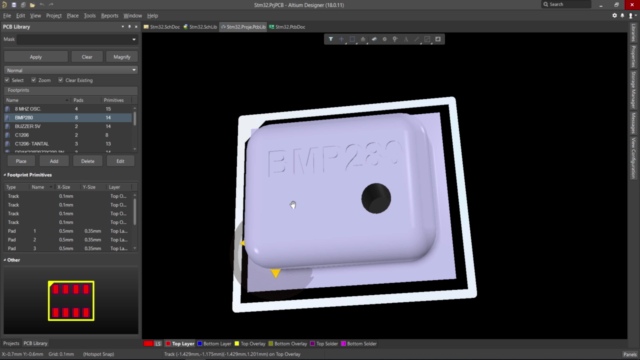Image resolution: width=640 pixels, height=360 pixels.
Task: Click the Panels button in the status bar
Action: coord(630,354)
